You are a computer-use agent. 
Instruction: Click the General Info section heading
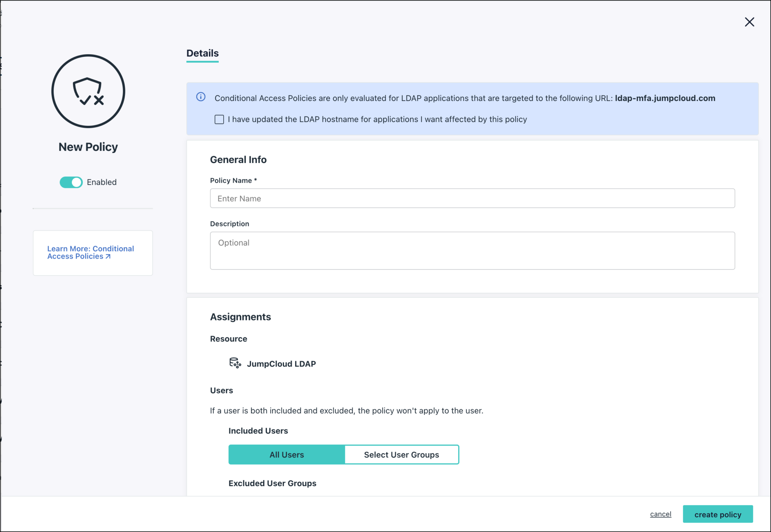[238, 159]
